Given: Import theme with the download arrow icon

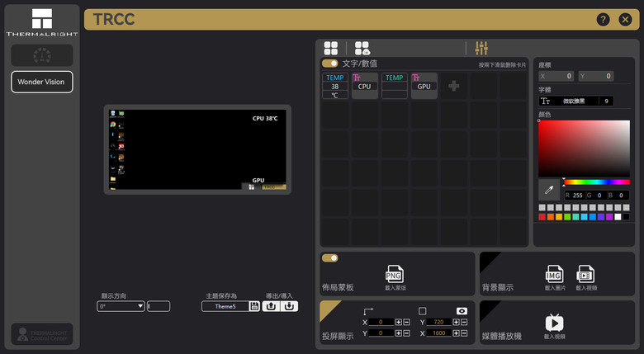Looking at the screenshot, I should pos(289,306).
